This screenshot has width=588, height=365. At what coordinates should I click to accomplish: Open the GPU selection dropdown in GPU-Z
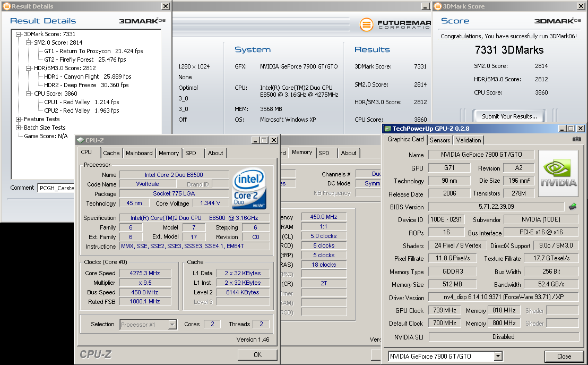pos(498,356)
